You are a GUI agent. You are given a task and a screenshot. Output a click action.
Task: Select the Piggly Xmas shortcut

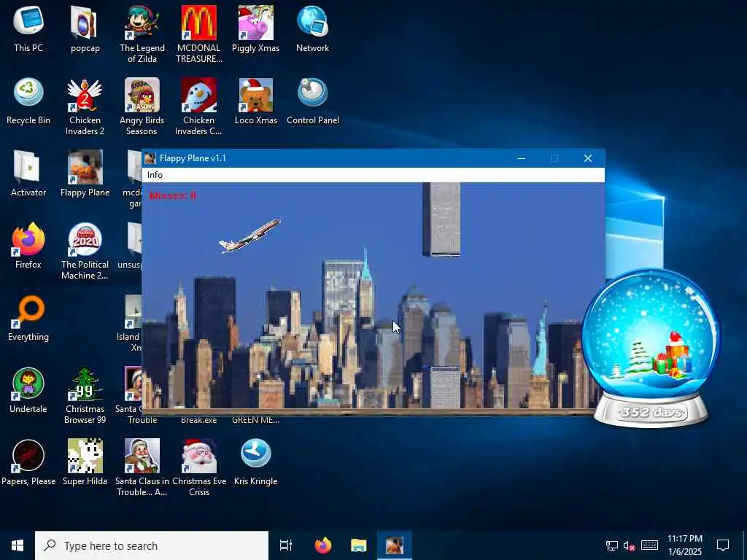click(256, 28)
